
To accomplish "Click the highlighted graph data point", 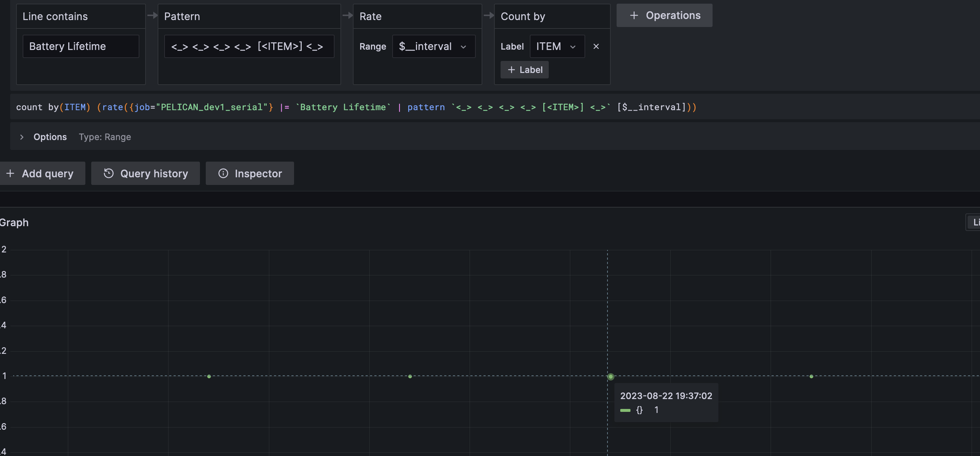I will pyautogui.click(x=611, y=376).
